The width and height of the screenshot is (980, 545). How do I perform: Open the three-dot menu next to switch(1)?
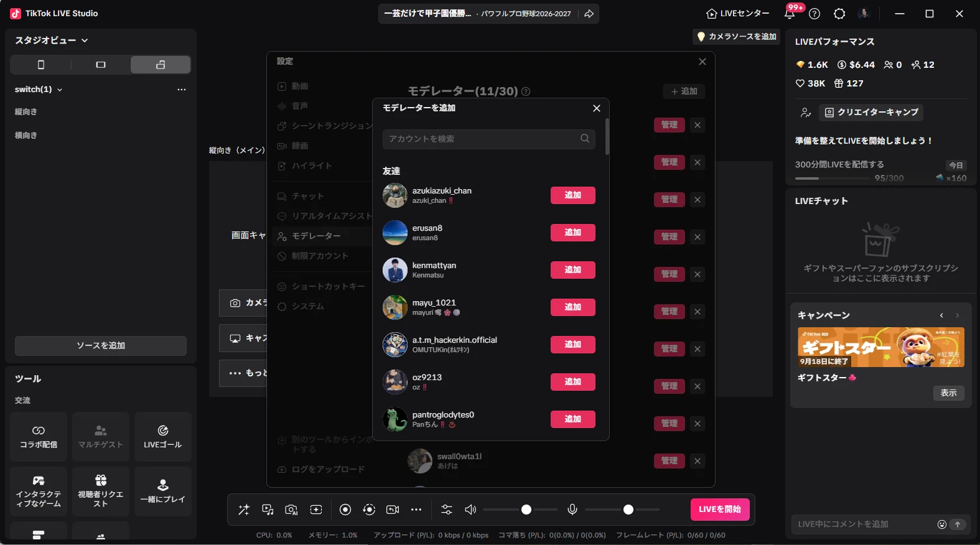182,90
